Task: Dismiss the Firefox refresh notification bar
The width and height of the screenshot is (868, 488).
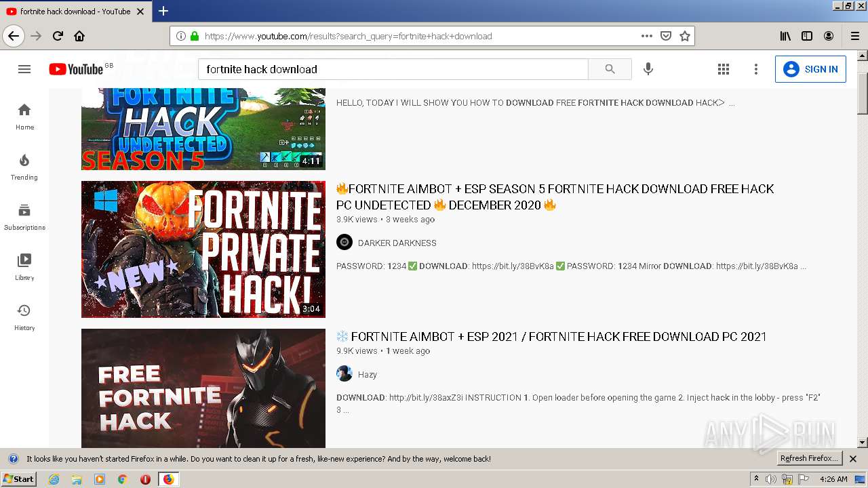Action: (853, 459)
